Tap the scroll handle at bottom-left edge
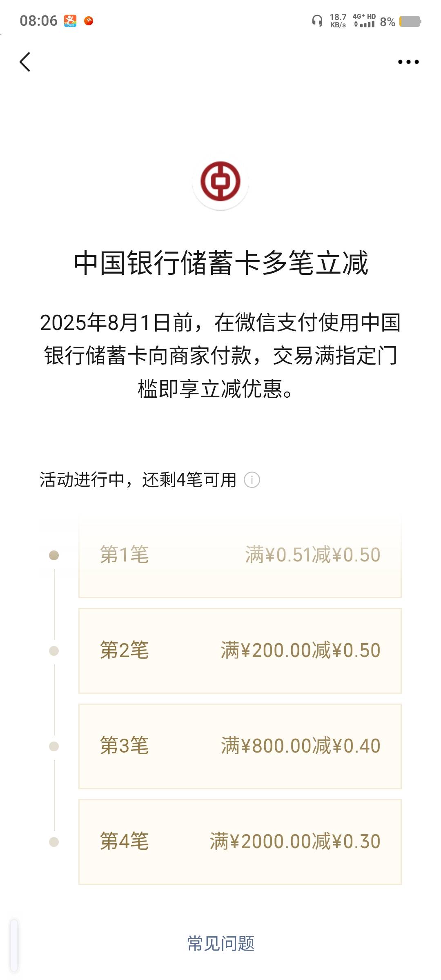 (14, 945)
